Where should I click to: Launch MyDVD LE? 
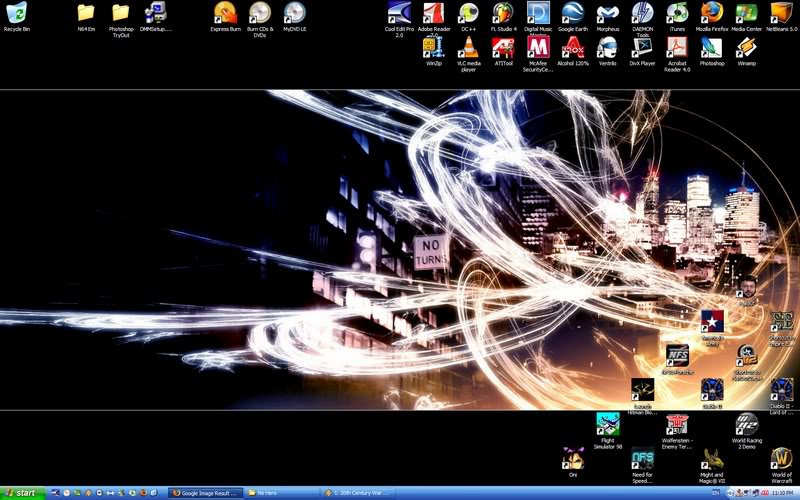[294, 17]
